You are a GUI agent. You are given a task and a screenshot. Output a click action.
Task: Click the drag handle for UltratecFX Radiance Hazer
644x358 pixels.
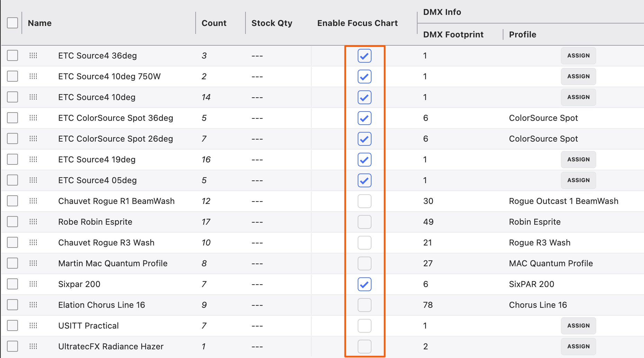point(33,347)
